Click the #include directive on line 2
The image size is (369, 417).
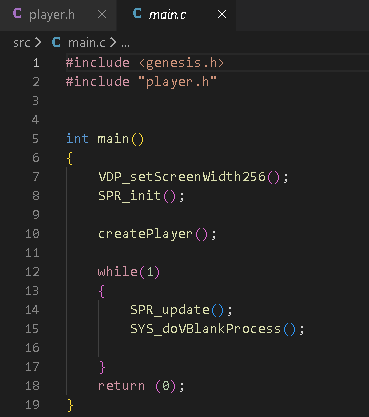coord(98,82)
